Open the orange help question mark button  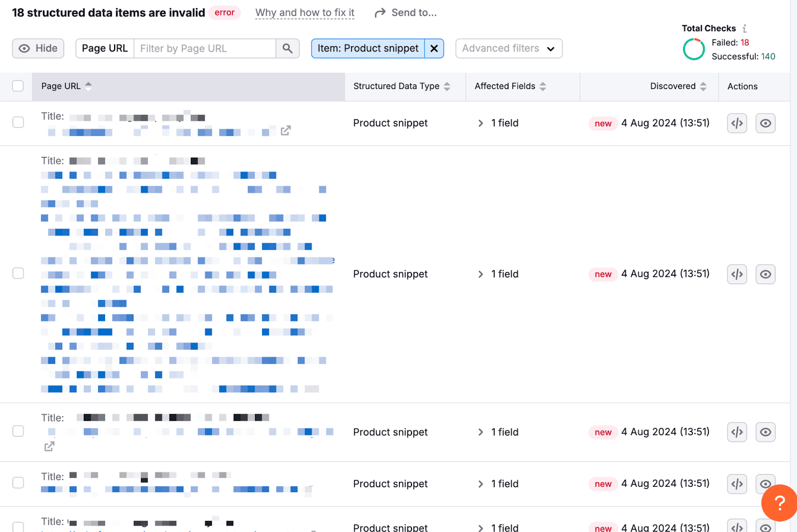tap(779, 503)
